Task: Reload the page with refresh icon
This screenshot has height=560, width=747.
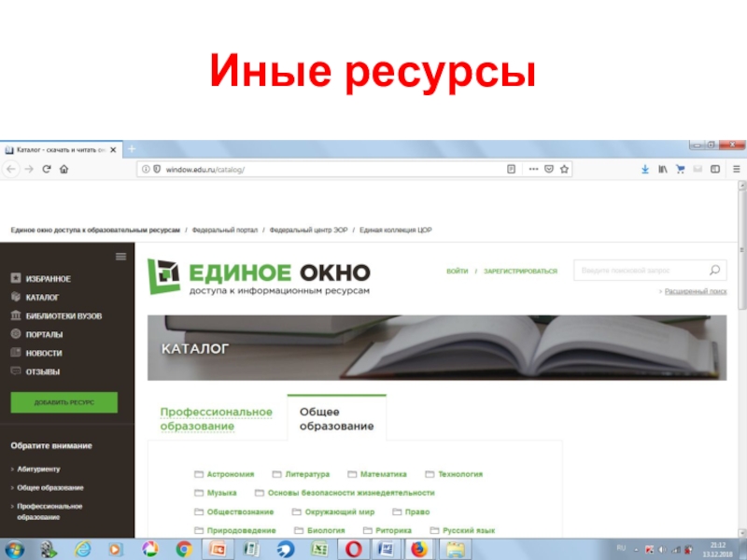Action: pyautogui.click(x=46, y=169)
